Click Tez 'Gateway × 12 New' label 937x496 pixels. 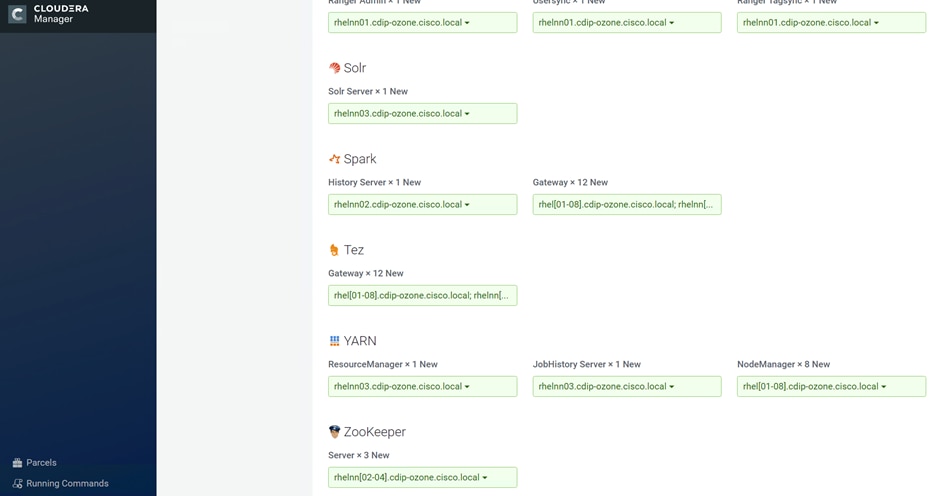pos(366,273)
